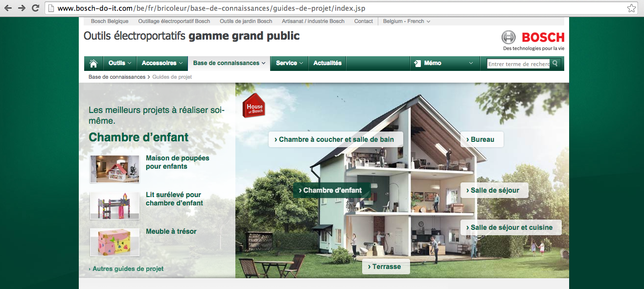Click the home icon in the navigation bar

(93, 63)
